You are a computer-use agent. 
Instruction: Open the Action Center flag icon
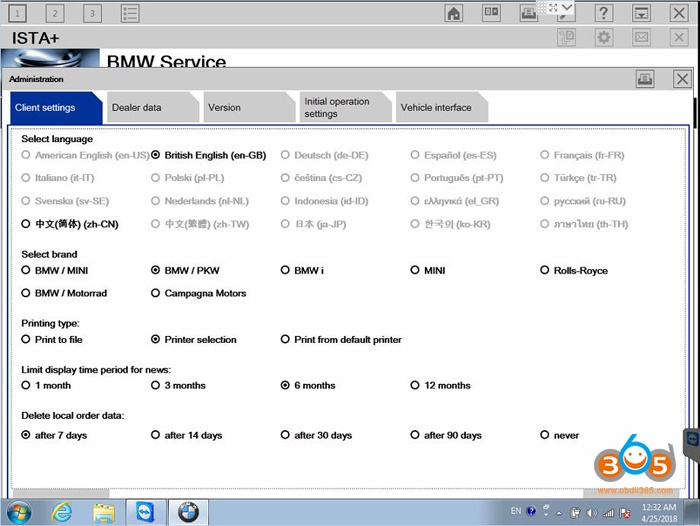coord(625,513)
